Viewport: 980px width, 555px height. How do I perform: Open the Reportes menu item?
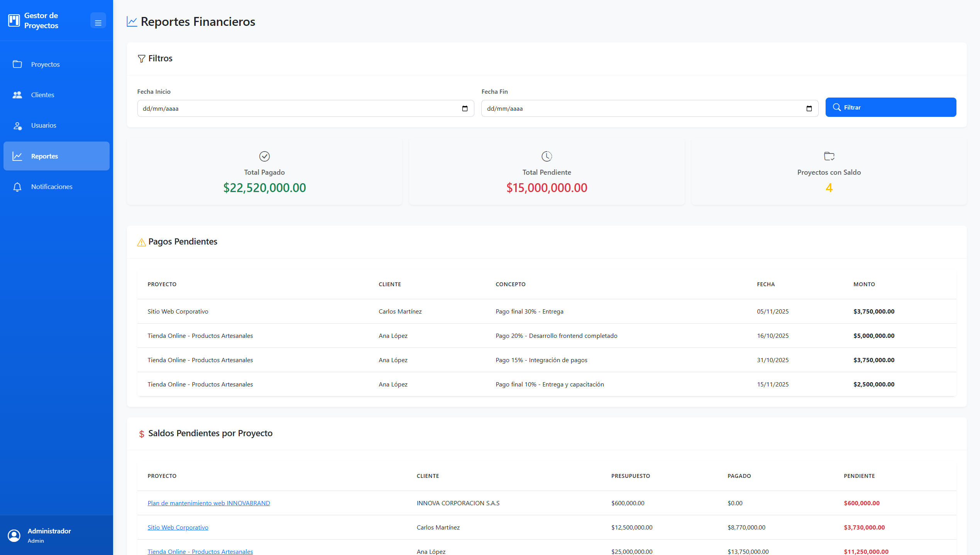pos(56,156)
